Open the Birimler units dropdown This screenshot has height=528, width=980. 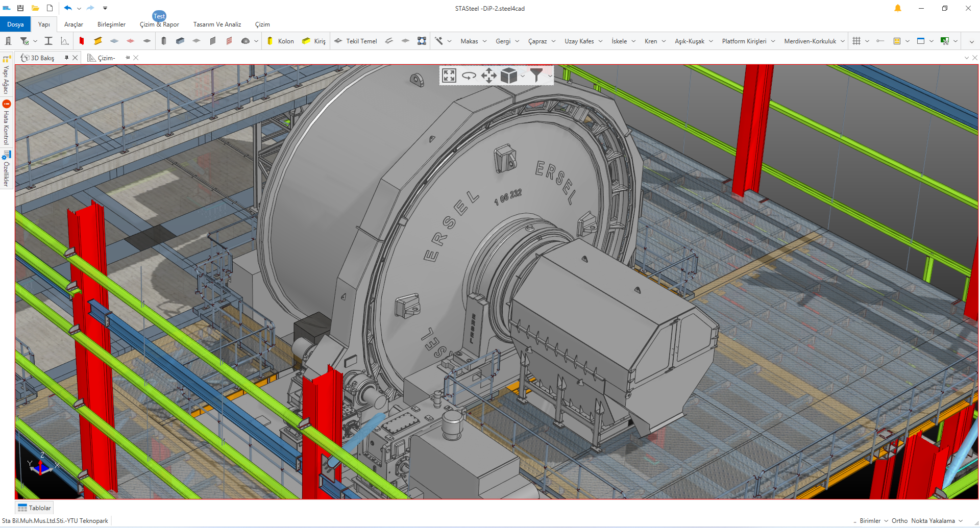(873, 521)
